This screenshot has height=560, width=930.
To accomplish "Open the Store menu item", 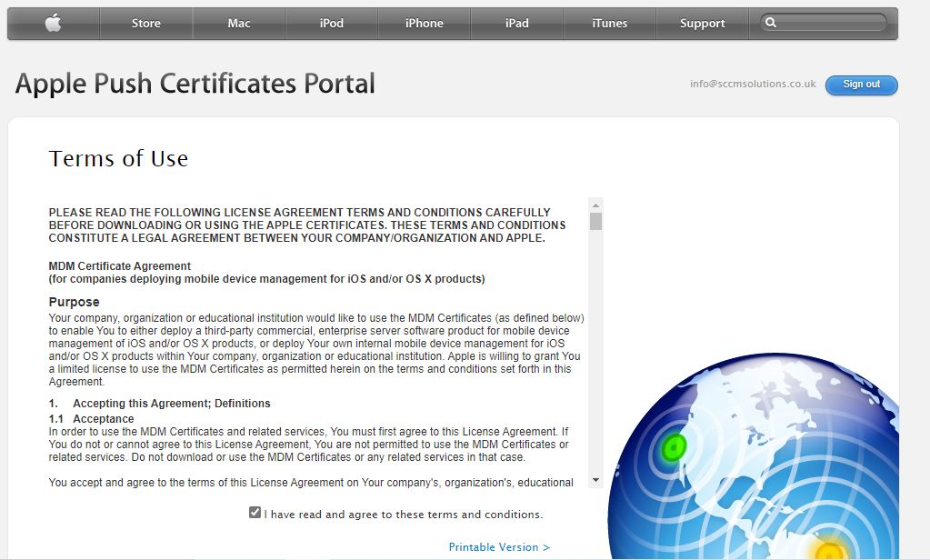I will pos(145,24).
